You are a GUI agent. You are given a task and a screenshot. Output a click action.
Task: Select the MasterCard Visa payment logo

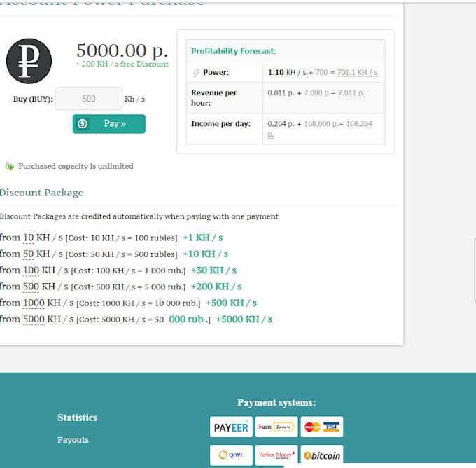[x=322, y=427]
